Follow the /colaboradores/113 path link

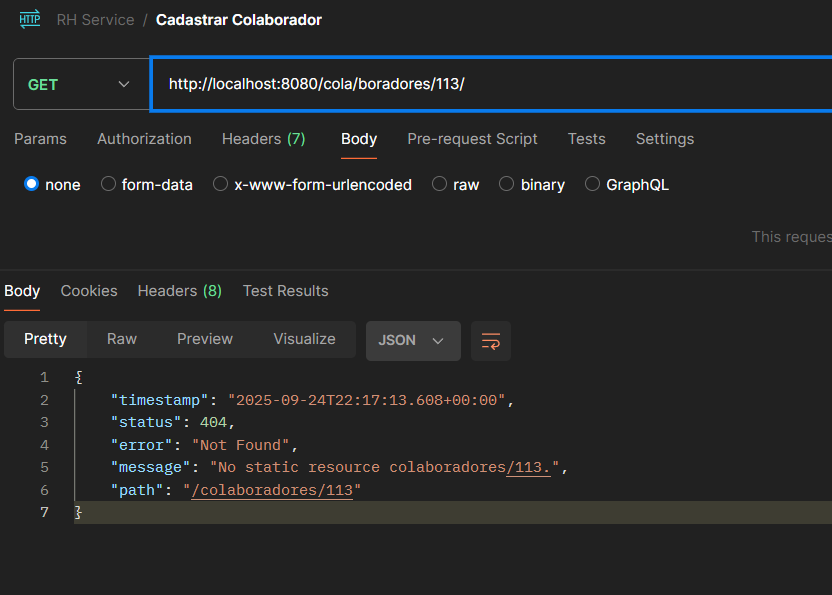coord(272,490)
